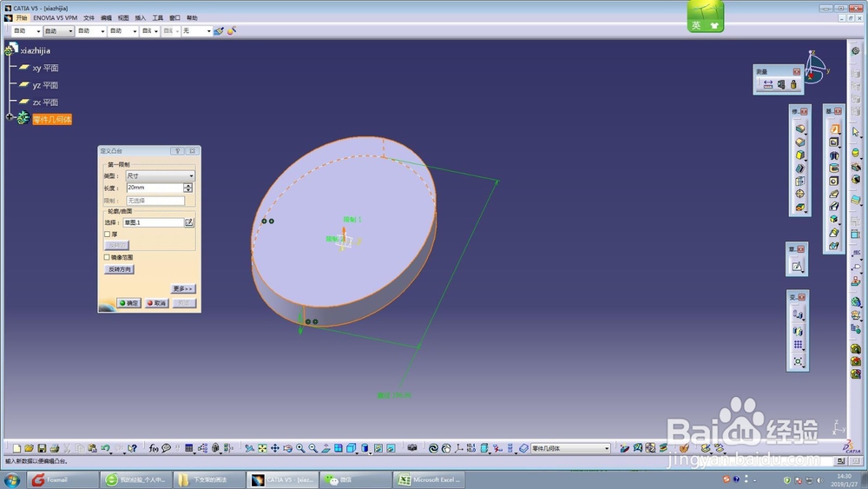Open the 类型 type dropdown showing 尺寸
This screenshot has height=489, width=868.
[x=161, y=175]
